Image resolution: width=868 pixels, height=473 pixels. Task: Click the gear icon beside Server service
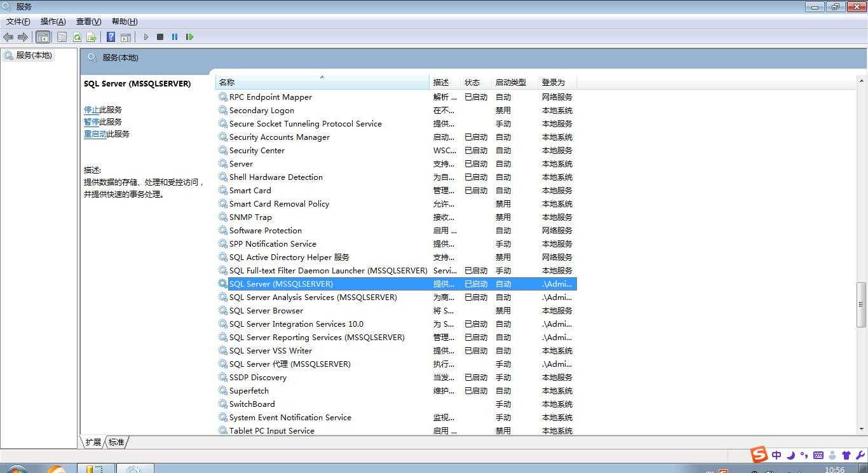click(223, 163)
